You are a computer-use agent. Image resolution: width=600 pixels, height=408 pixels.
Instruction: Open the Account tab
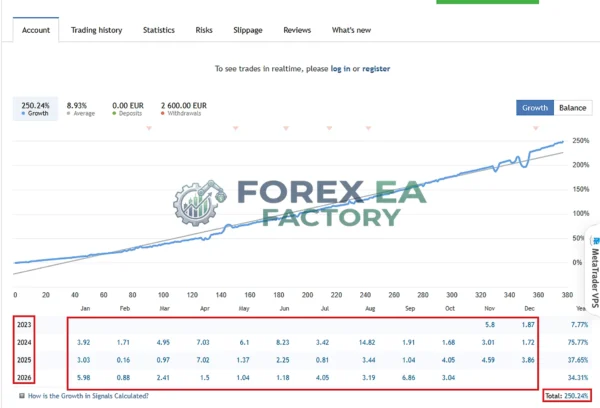(36, 30)
